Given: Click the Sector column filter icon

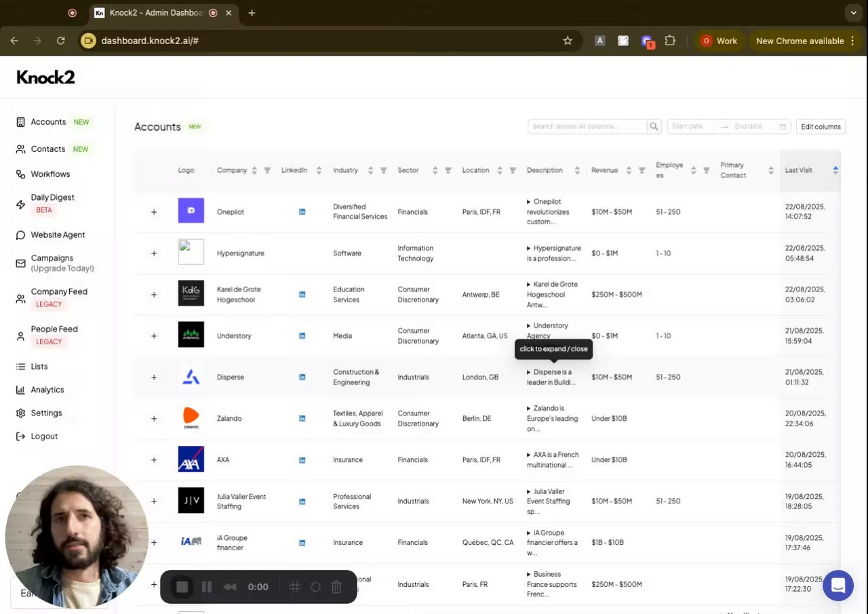Looking at the screenshot, I should [x=448, y=171].
